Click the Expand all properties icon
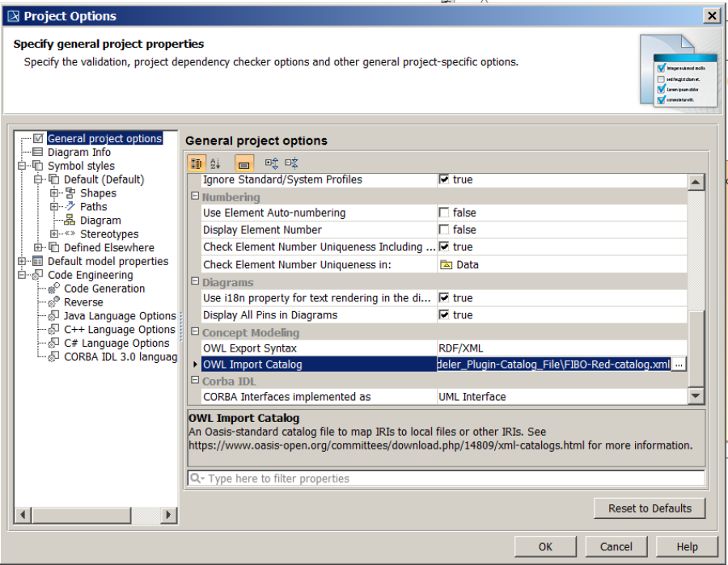Screen dimensions: 728x565 (x=272, y=162)
